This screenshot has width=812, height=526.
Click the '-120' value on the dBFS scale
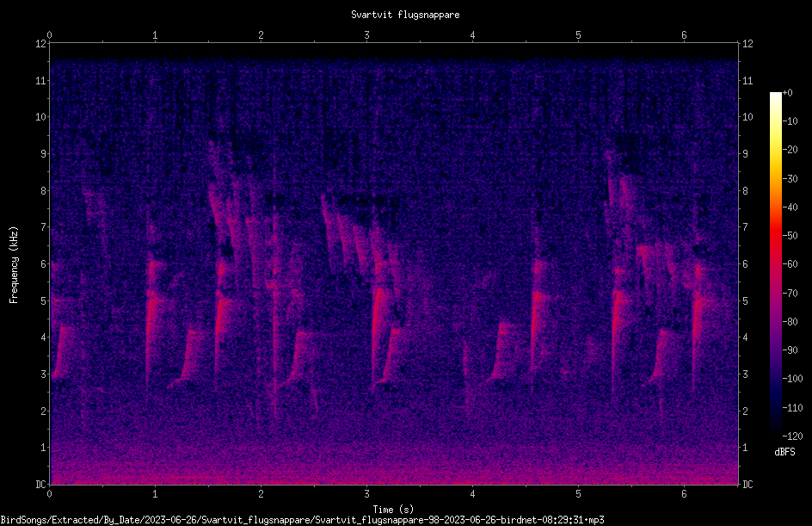click(792, 436)
